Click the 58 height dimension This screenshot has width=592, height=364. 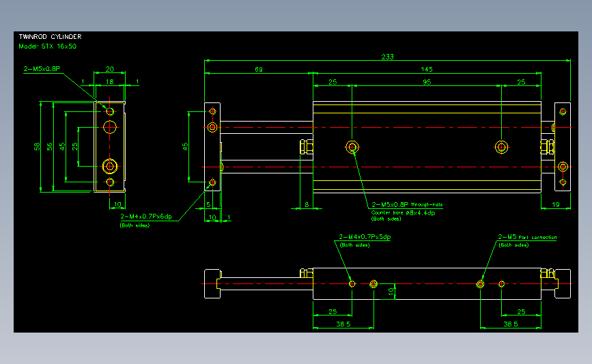tap(37, 147)
